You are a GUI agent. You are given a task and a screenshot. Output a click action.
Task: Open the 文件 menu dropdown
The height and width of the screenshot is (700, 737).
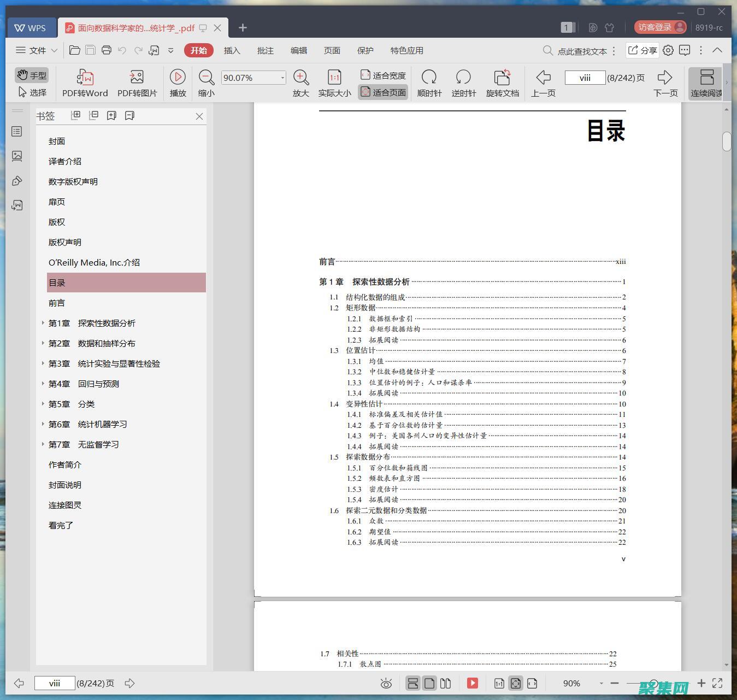(36, 50)
